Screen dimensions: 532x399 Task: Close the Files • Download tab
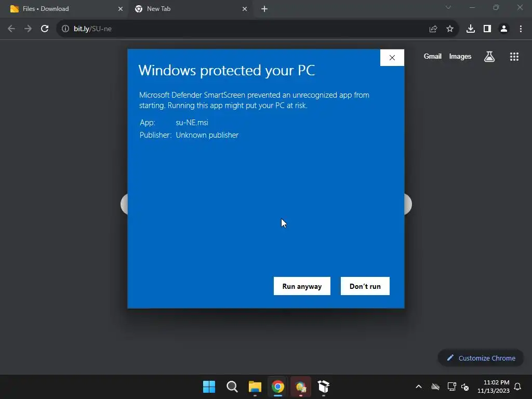coord(121,9)
